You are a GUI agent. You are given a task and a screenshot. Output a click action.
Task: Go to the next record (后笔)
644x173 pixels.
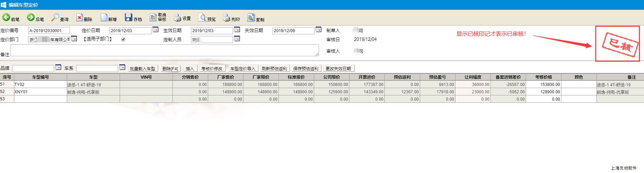point(31,17)
